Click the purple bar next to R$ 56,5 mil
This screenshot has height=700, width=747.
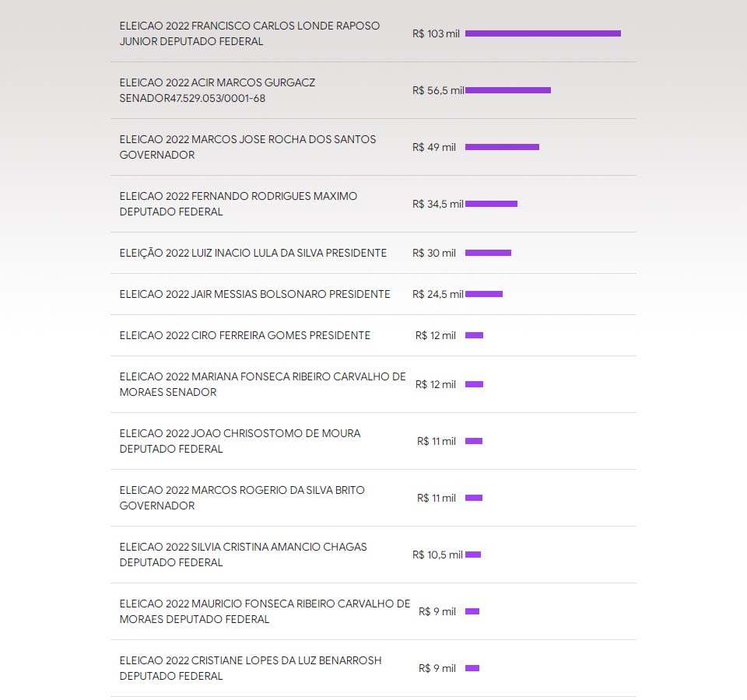click(x=507, y=90)
